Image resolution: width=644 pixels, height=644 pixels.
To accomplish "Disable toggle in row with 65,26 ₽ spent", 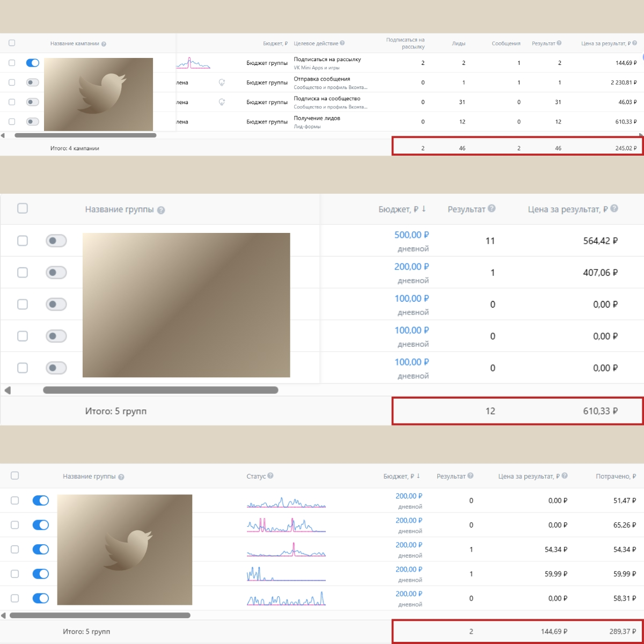I will 41,525.
